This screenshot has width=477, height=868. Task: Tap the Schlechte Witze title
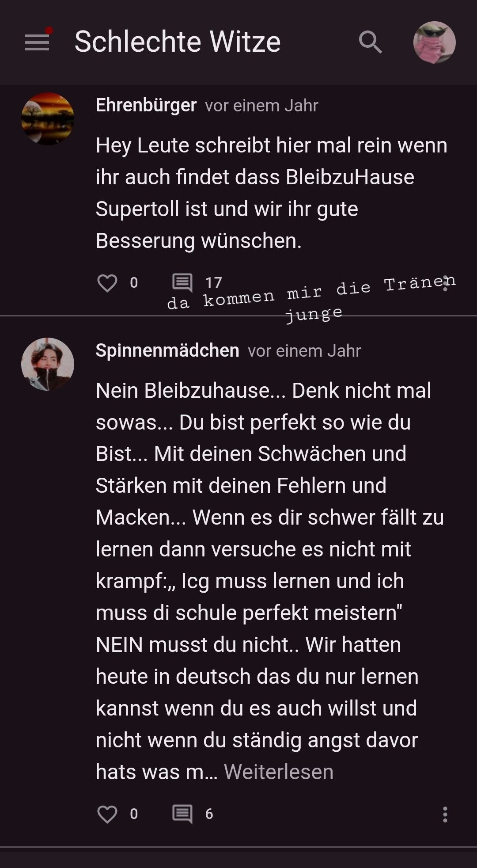tap(178, 42)
